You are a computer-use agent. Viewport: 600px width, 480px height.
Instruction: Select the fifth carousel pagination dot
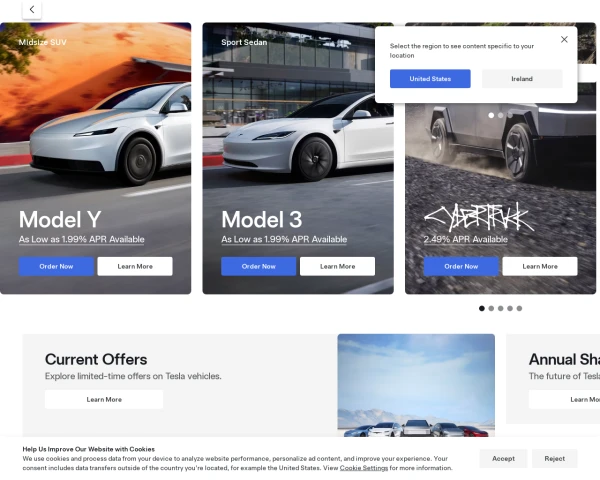519,309
